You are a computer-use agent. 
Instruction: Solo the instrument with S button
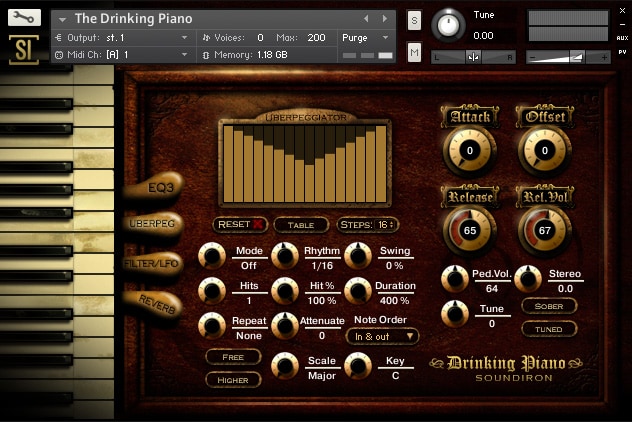pos(414,20)
